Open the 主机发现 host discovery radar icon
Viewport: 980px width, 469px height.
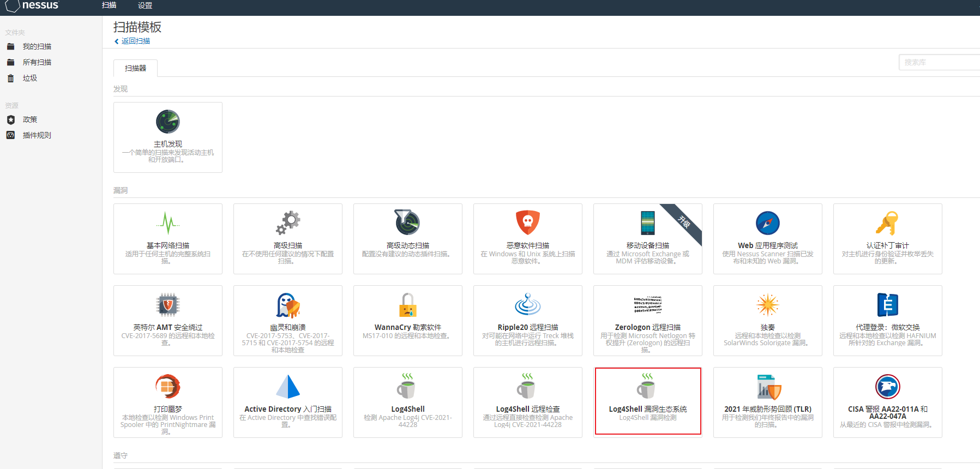pyautogui.click(x=167, y=122)
